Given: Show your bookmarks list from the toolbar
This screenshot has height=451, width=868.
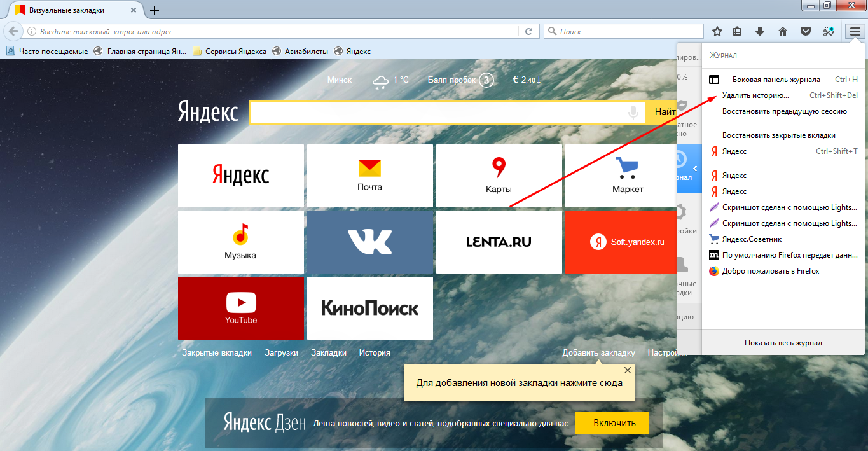Looking at the screenshot, I should point(738,31).
